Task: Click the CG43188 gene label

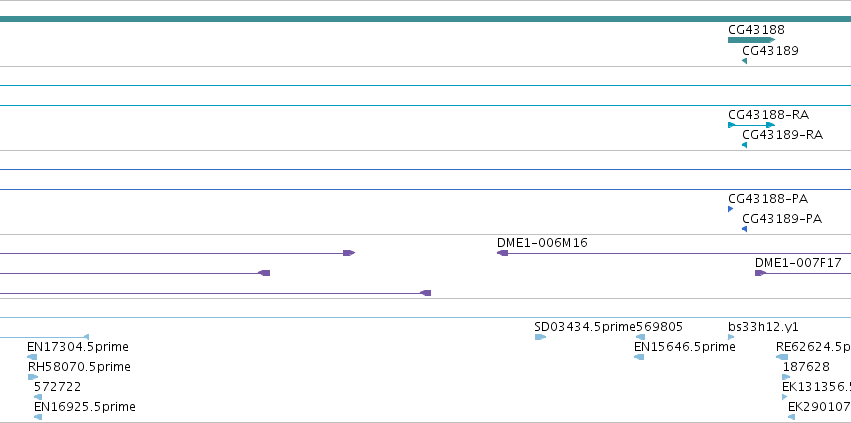Action: 756,30
